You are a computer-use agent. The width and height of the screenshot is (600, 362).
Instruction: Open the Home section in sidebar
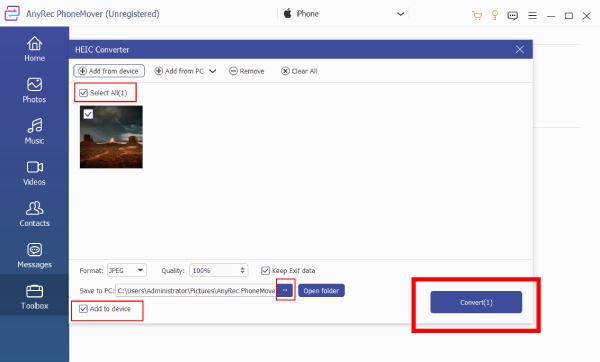[x=34, y=49]
